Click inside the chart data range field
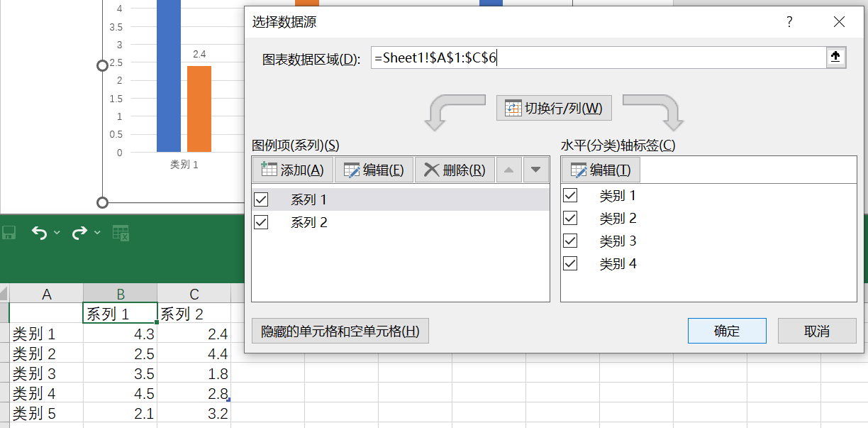868x428 pixels. 567,57
